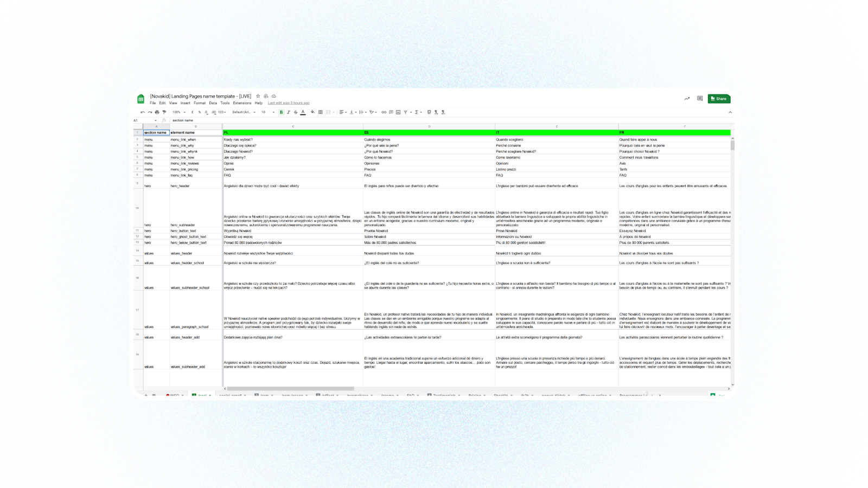This screenshot has height=488, width=868.
Task: Toggle Strikethrough formatting
Action: pos(296,112)
